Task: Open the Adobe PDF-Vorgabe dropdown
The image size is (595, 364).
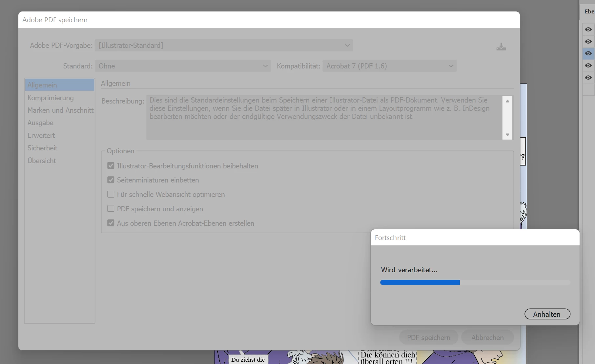Action: pos(224,46)
